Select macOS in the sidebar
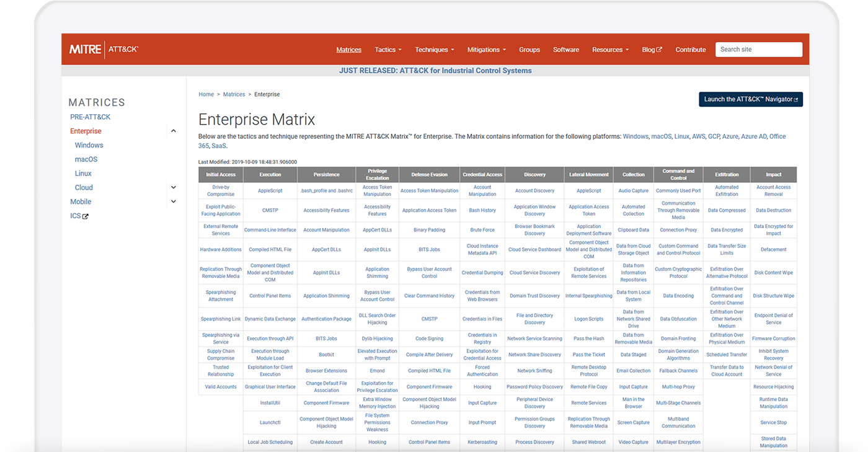 pyautogui.click(x=86, y=159)
